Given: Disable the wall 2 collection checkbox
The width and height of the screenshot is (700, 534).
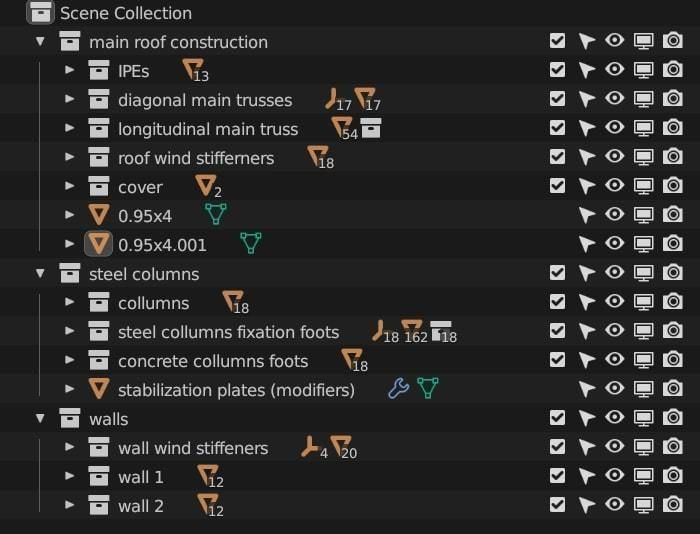Looking at the screenshot, I should coord(557,505).
